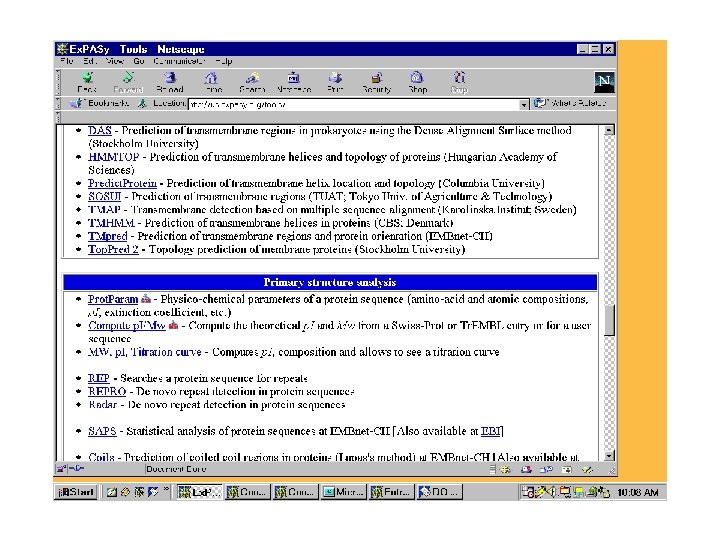Open the TopPred 2 link
The height and width of the screenshot is (540, 720).
[x=113, y=249]
